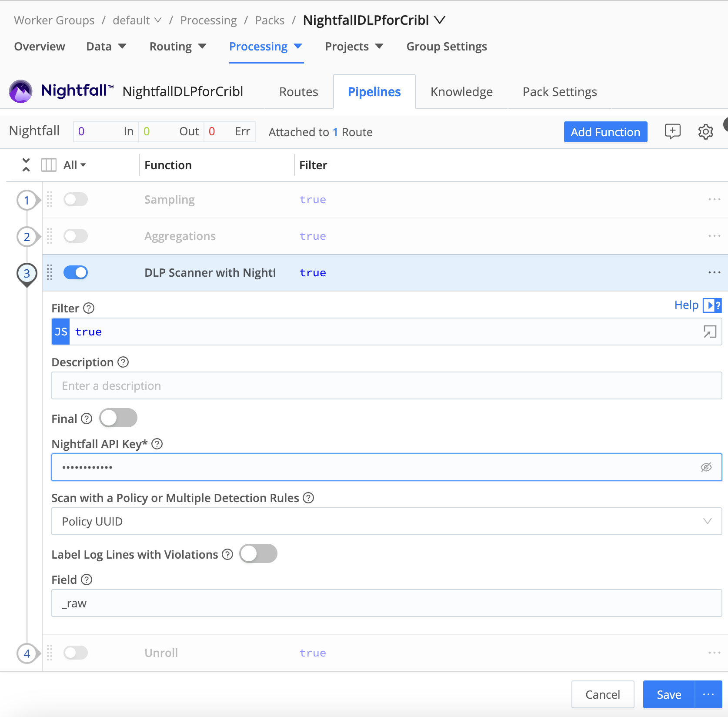Click into the Description input field

(386, 386)
